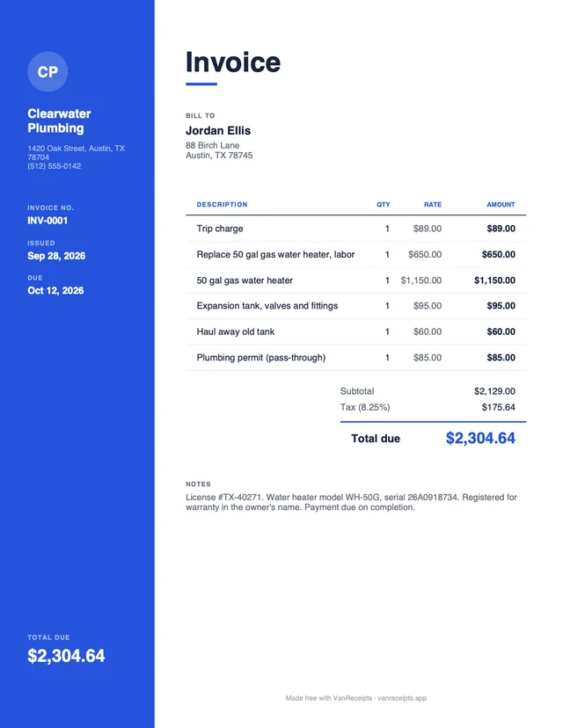Click the AMOUNT column header
This screenshot has height=728, width=563.
(501, 204)
